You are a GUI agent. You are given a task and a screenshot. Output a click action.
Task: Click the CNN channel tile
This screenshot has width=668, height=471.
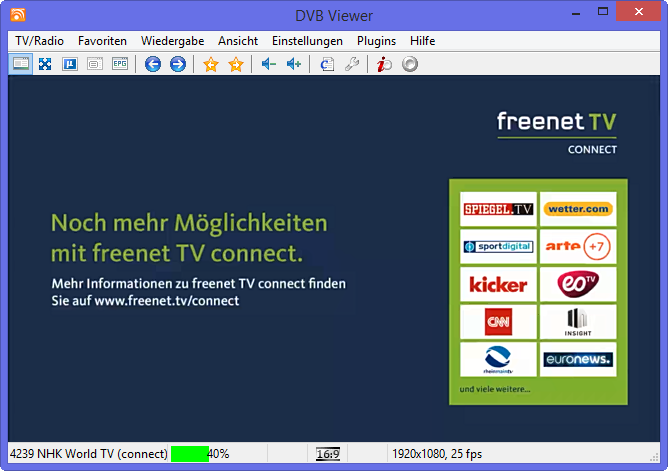(x=498, y=322)
